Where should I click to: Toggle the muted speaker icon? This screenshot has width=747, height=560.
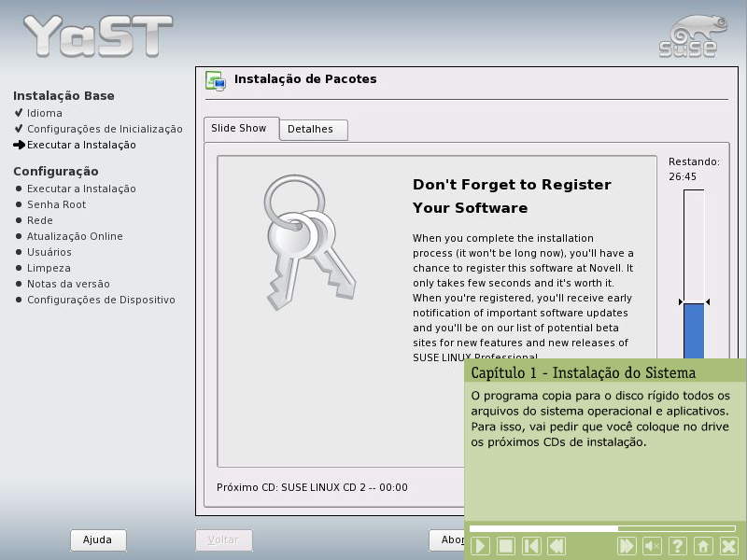653,546
